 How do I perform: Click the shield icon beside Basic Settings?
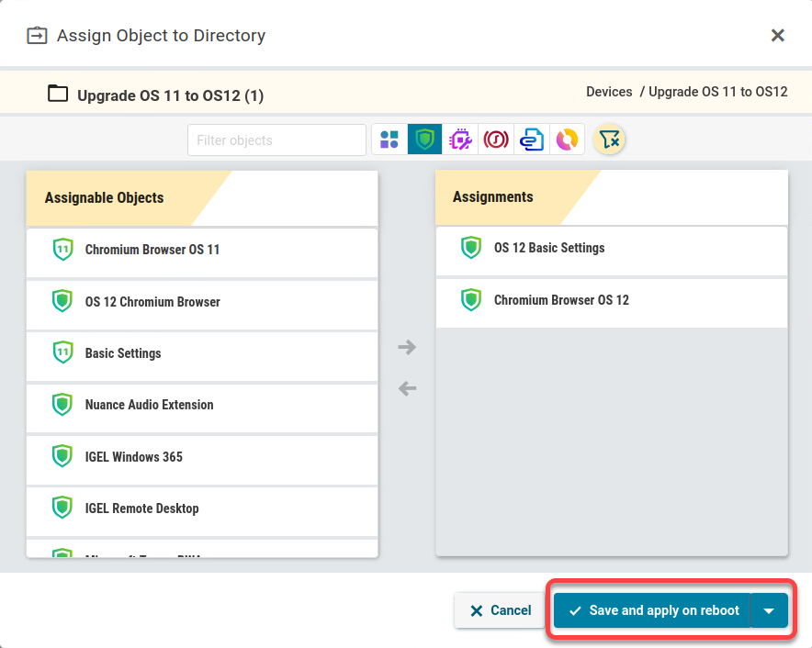62,353
